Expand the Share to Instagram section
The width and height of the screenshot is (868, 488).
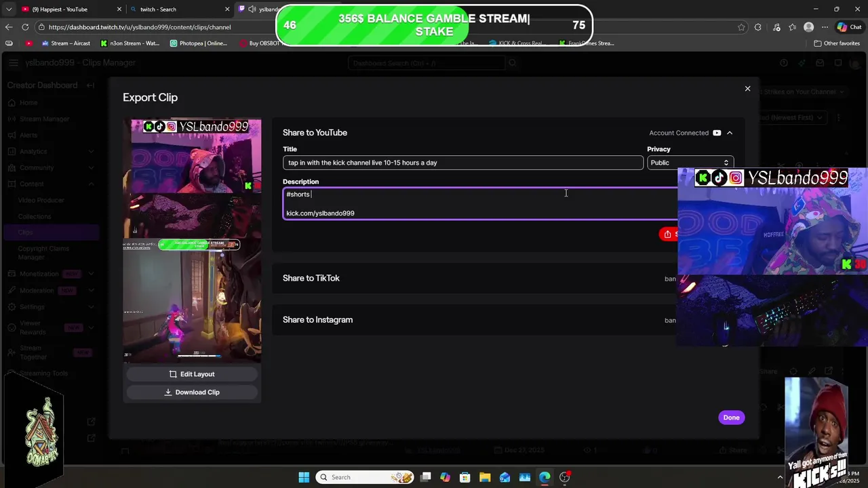(x=475, y=320)
